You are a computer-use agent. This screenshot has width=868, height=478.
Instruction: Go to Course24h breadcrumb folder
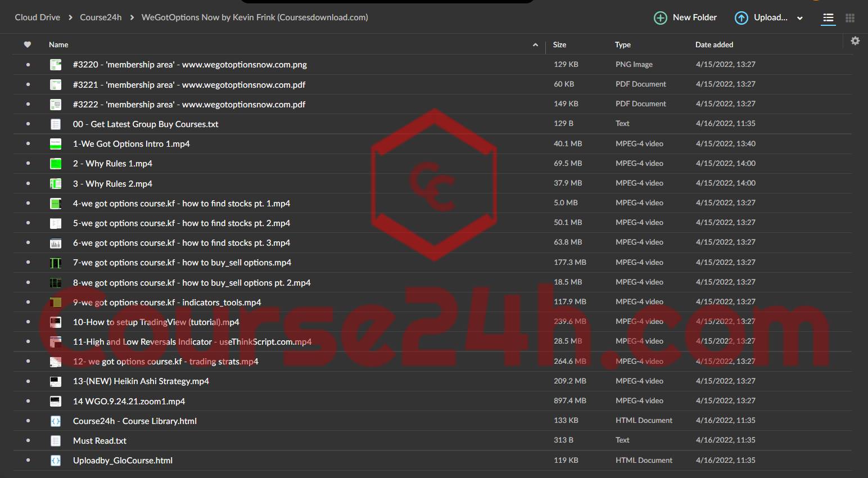(101, 17)
